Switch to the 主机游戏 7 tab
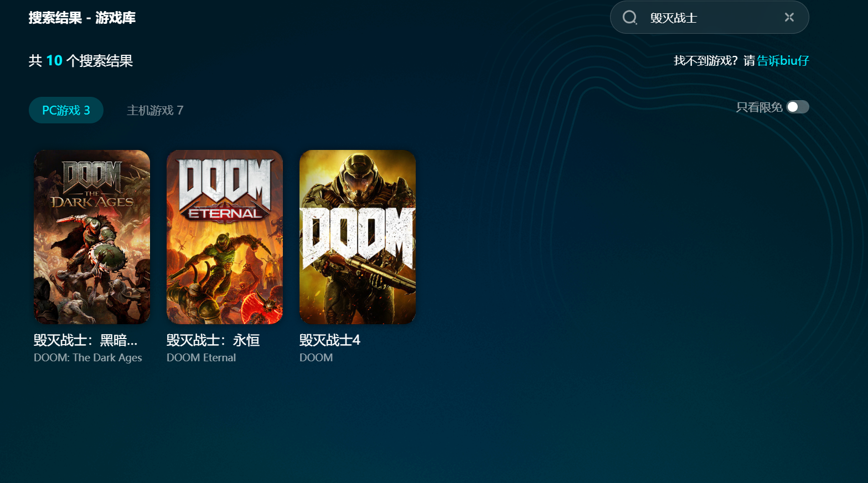Screen dimensions: 868x483 click(155, 110)
